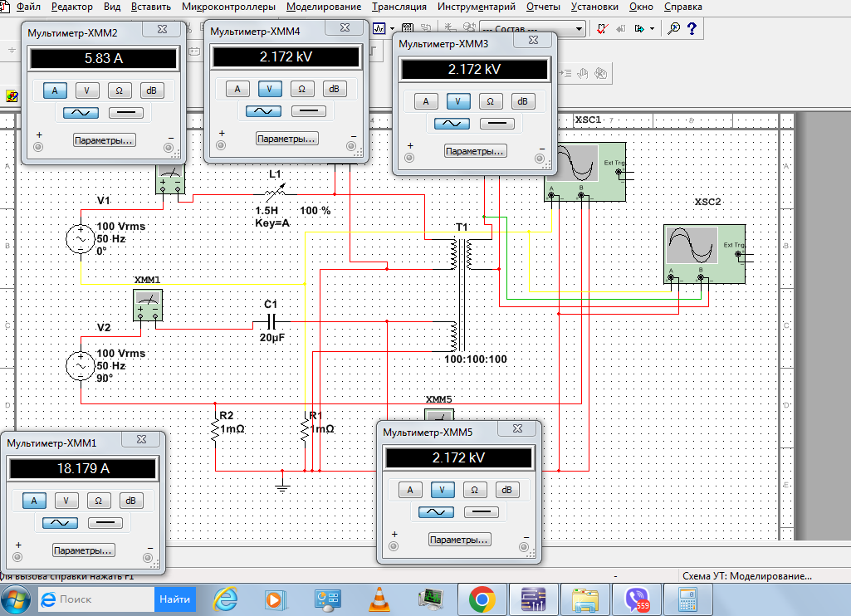Switch Multimeter-XMM2 to voltage mode V
This screenshot has width=851, height=616.
(x=87, y=90)
